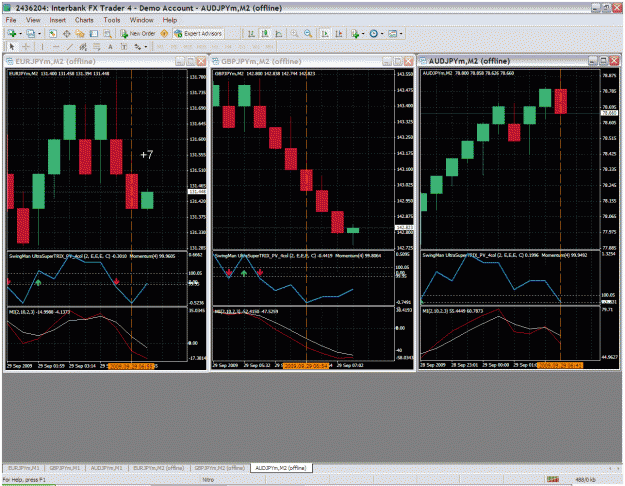
Task: Select the +7 label on EURJPY chart
Action: click(x=147, y=155)
